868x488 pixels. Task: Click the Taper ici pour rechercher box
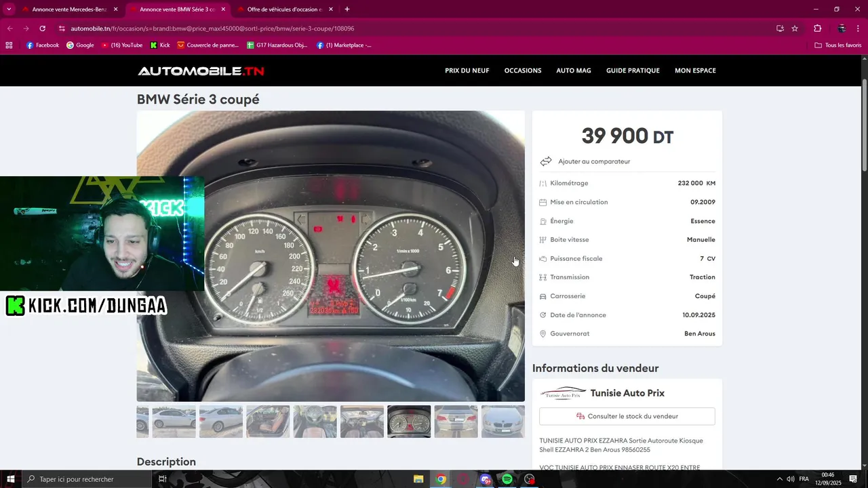point(86,479)
